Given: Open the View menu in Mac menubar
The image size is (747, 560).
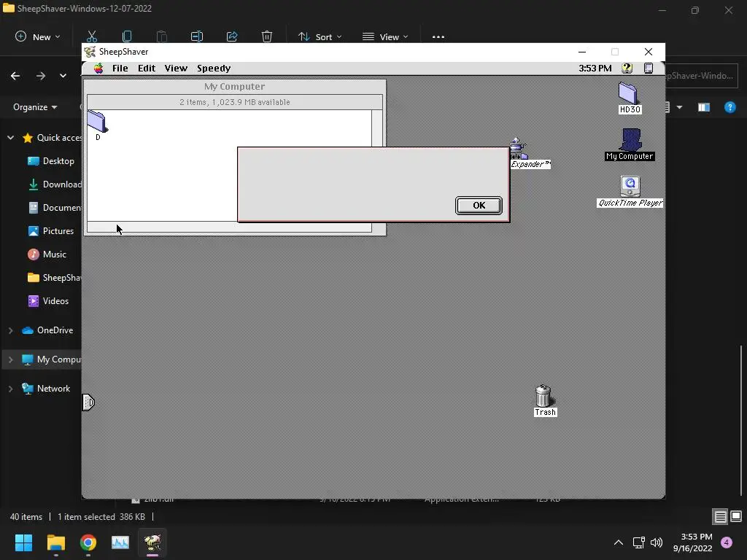Looking at the screenshot, I should coord(176,68).
